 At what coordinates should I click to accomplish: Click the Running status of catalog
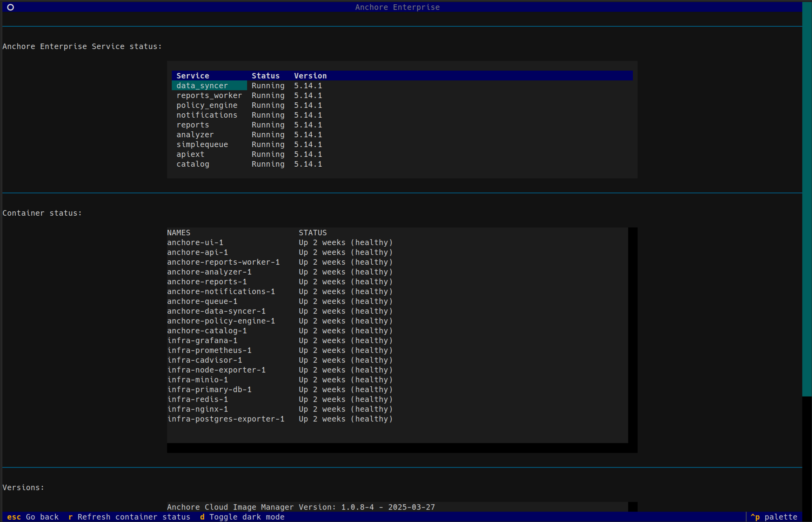268,164
